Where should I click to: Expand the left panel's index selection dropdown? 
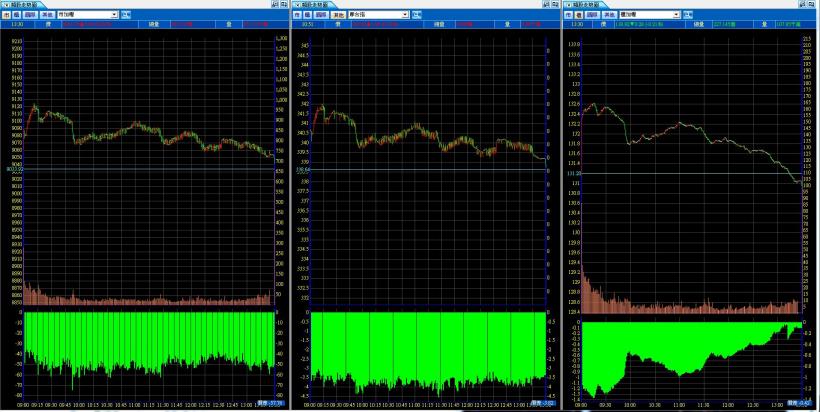(113, 15)
